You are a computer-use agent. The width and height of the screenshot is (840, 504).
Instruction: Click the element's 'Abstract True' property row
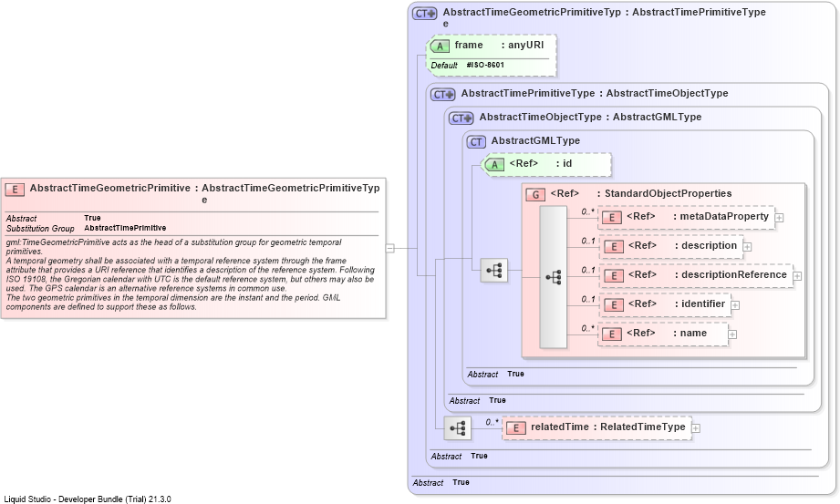(54, 218)
